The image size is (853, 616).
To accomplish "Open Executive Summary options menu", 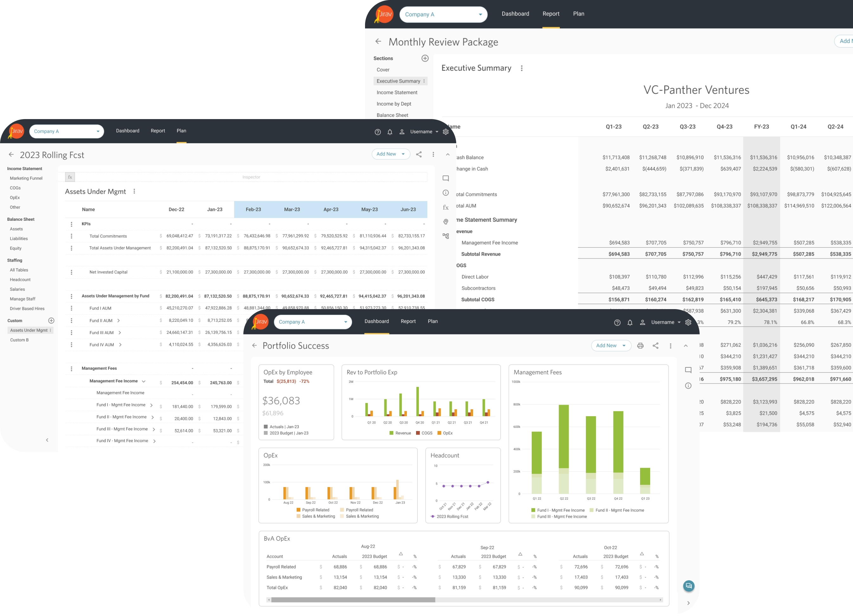I will tap(522, 68).
